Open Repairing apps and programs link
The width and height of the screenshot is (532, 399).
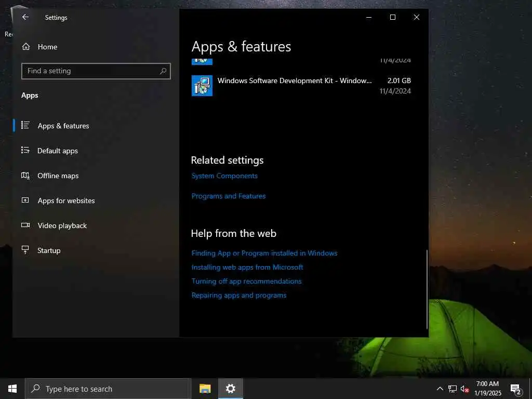tap(239, 295)
